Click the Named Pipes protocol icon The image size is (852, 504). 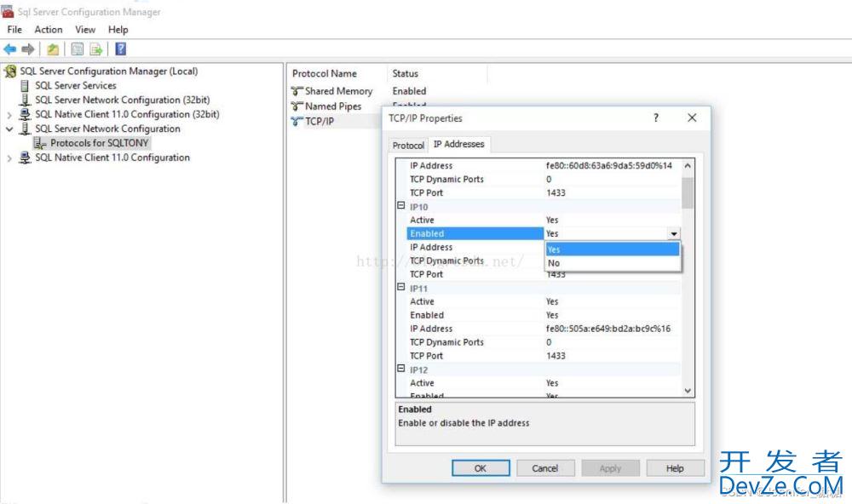pyautogui.click(x=296, y=106)
